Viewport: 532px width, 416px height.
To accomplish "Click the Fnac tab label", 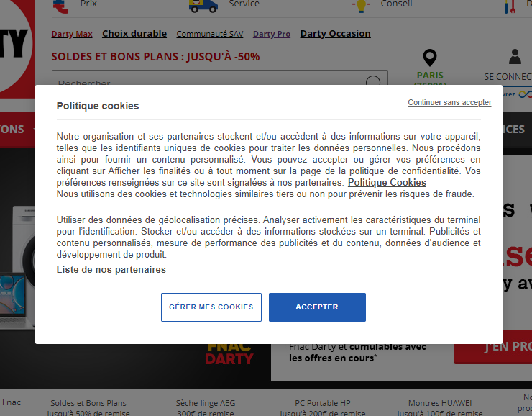I will 12,402.
